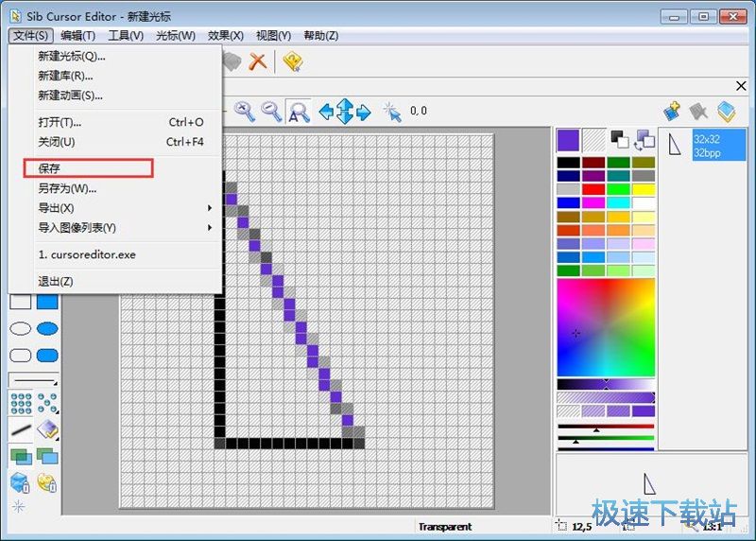The height and width of the screenshot is (541, 756).
Task: Expand the 导出(X) submenu
Action: [122, 208]
